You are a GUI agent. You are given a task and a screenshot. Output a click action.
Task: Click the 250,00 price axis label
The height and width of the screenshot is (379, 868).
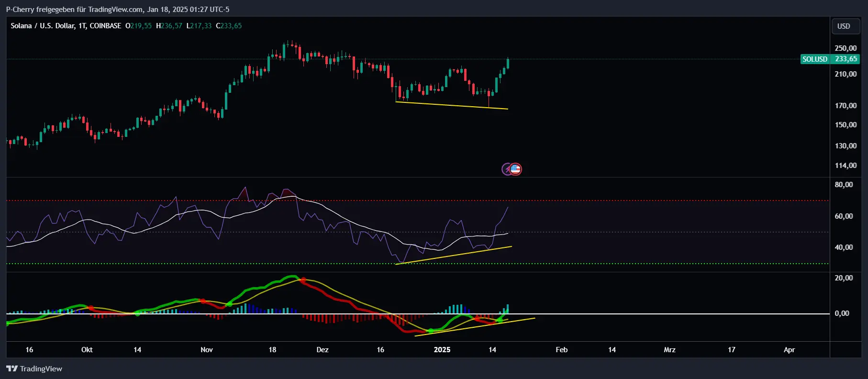tap(846, 48)
